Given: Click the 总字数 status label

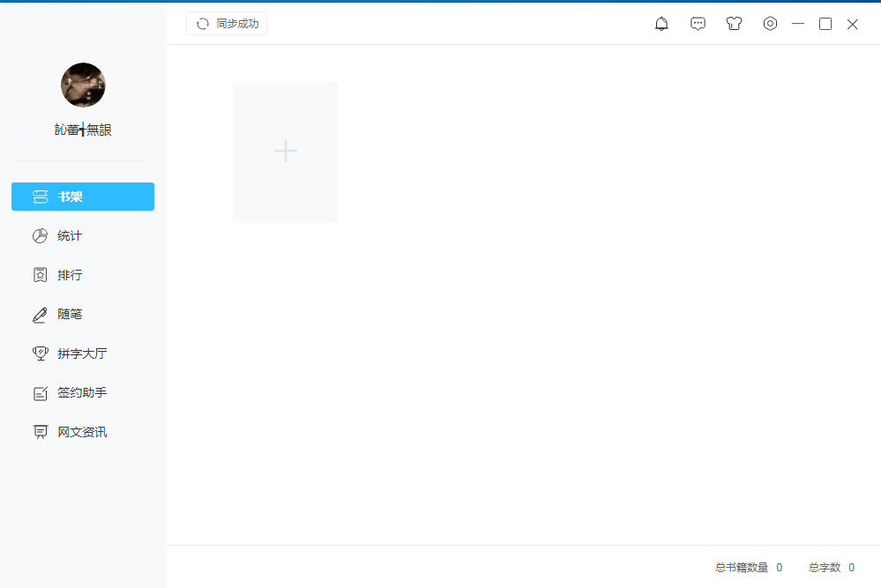Looking at the screenshot, I should (825, 568).
